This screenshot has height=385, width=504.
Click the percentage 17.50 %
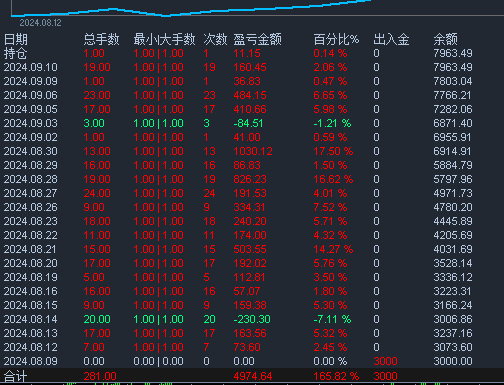tap(333, 151)
